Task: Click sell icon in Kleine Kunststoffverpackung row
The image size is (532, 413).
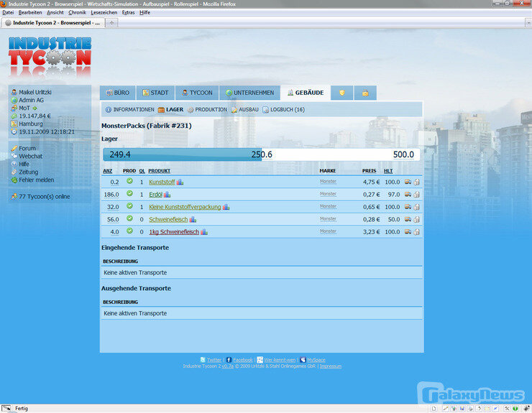Action: tap(417, 207)
